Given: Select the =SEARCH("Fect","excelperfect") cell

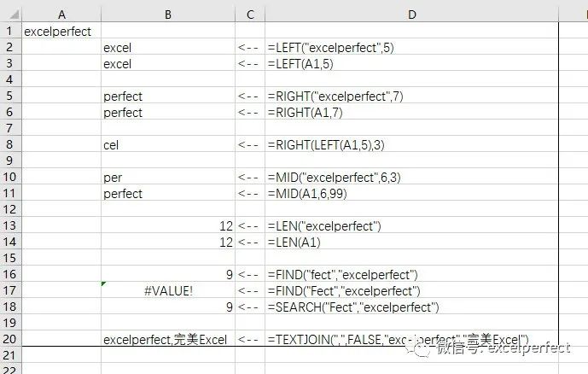Looking at the screenshot, I should point(411,307).
